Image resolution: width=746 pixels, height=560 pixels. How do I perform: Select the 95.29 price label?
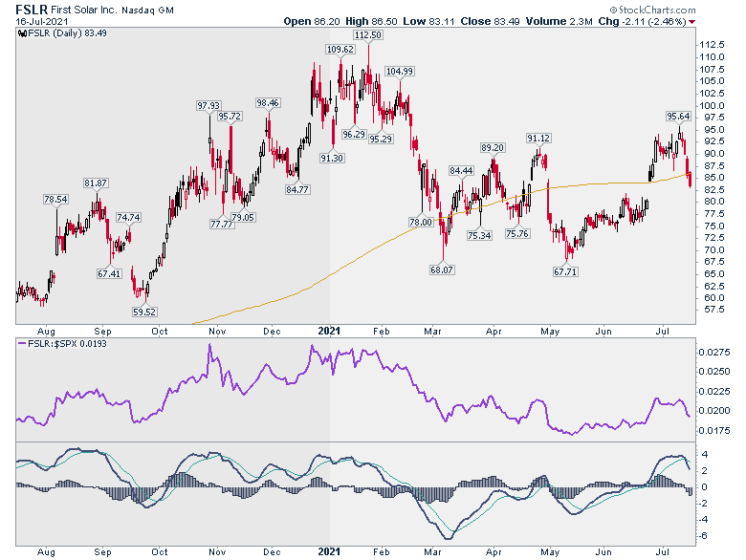[x=381, y=139]
